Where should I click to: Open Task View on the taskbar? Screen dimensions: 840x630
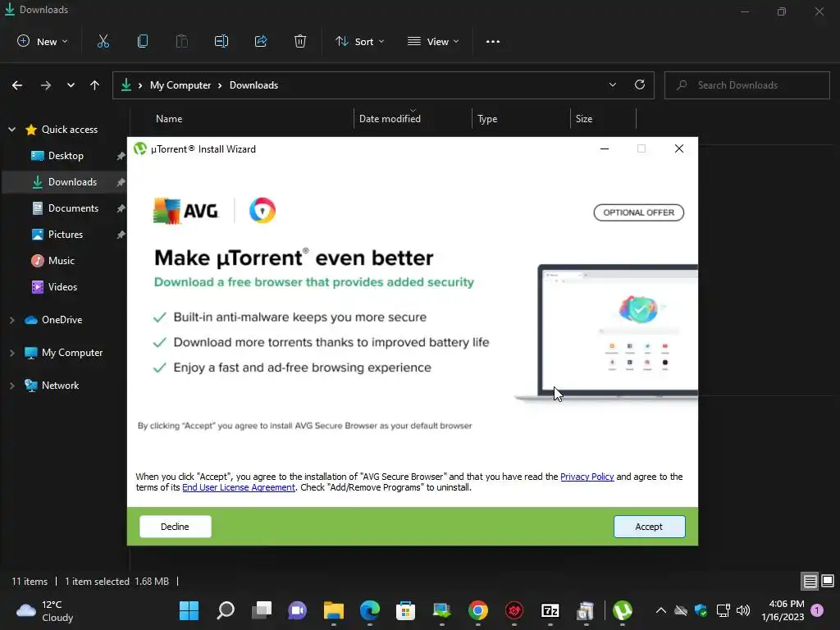[x=262, y=610]
